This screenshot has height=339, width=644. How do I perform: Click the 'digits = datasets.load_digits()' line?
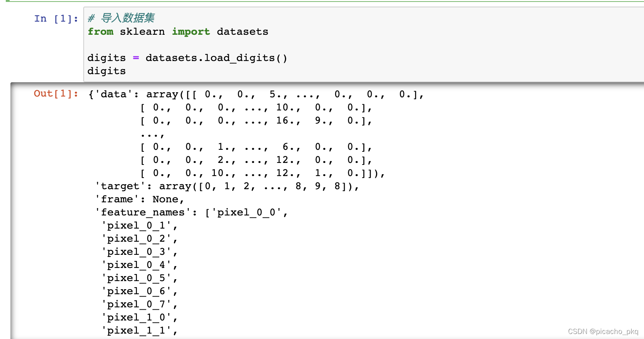(x=187, y=58)
